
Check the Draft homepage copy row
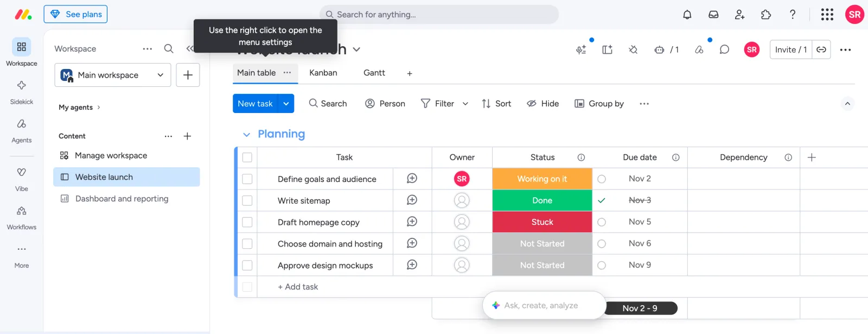(247, 222)
